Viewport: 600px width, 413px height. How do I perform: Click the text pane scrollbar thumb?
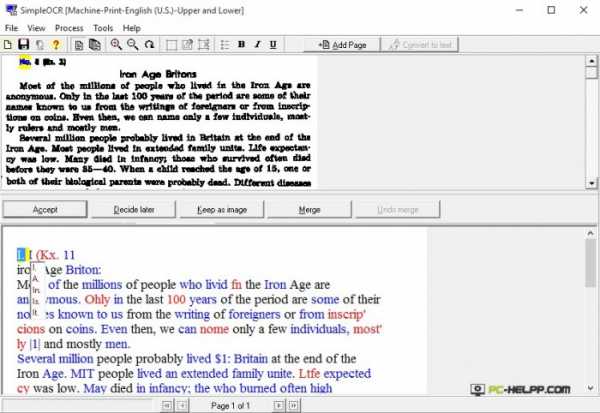point(590,263)
